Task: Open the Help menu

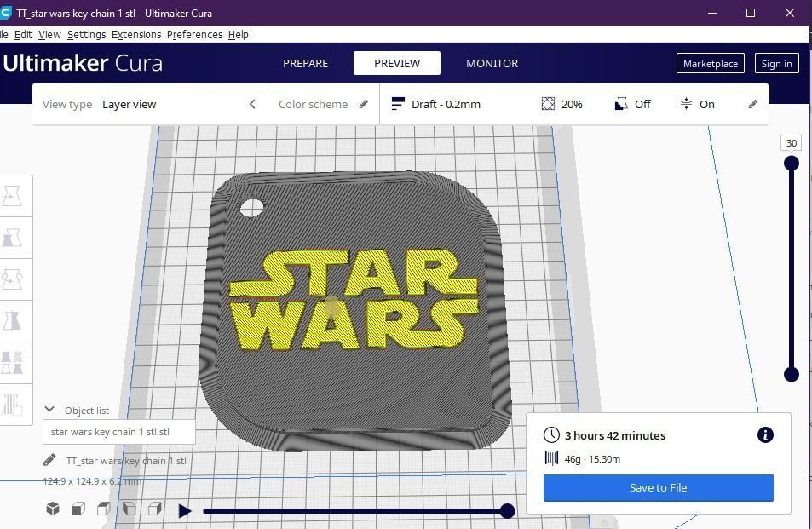Action: (239, 35)
